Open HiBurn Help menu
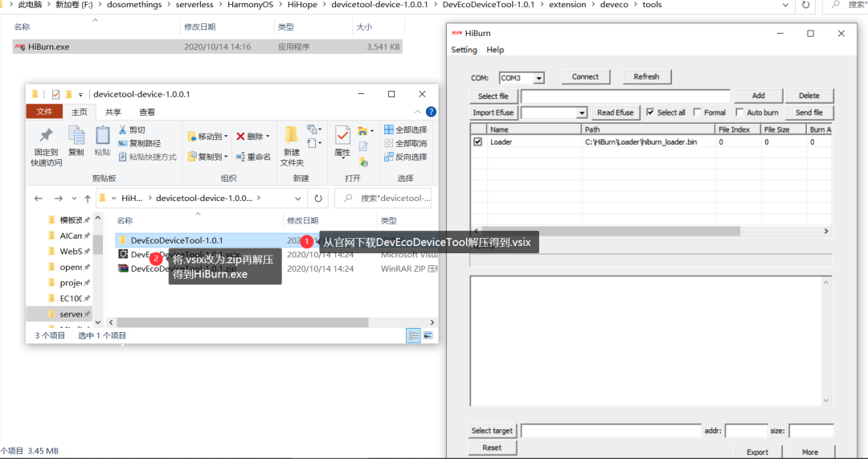Viewport: 868px width, 459px height. [x=495, y=50]
